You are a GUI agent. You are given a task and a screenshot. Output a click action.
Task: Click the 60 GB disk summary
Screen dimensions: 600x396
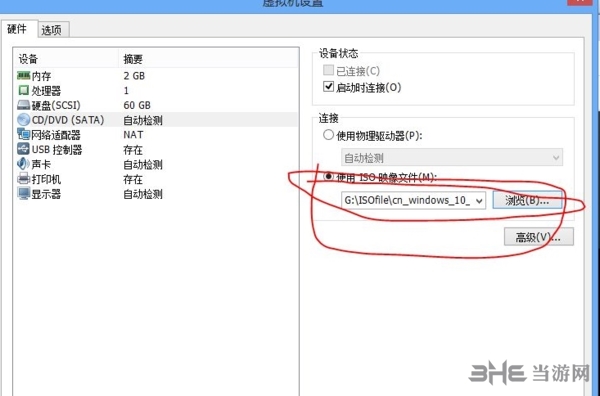[137, 105]
